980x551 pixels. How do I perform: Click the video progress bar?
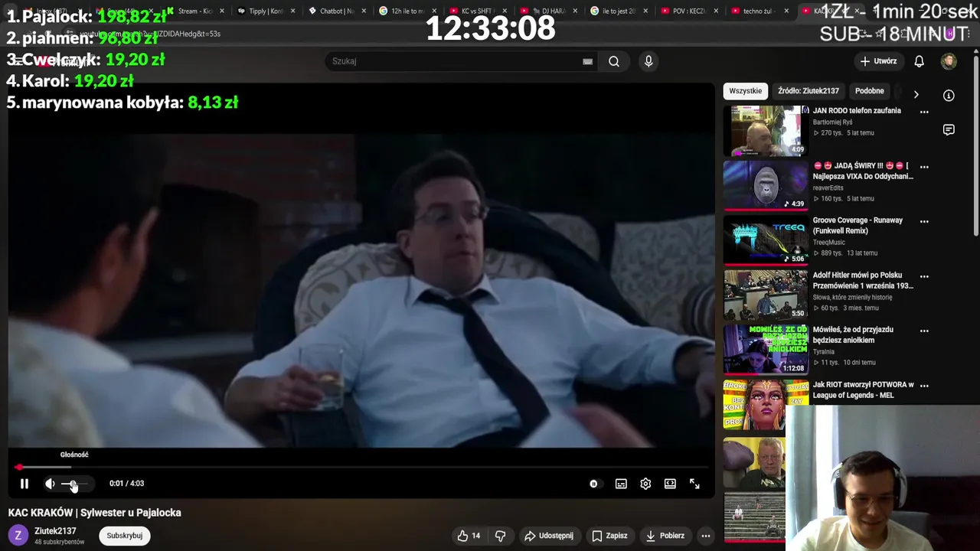(x=361, y=467)
